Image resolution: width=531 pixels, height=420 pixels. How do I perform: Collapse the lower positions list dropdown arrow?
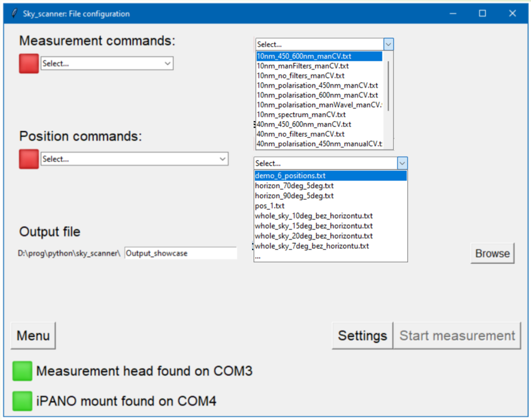click(402, 163)
